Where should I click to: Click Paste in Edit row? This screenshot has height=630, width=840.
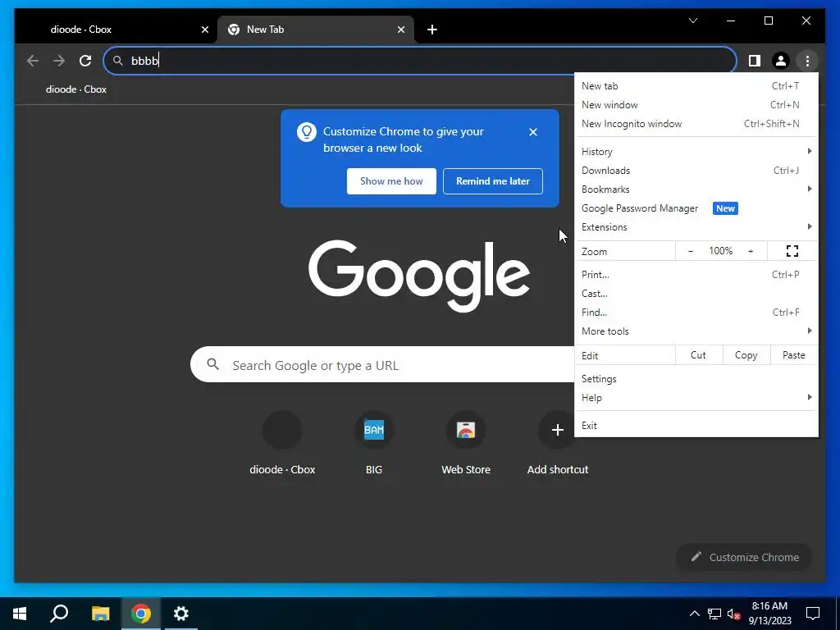(794, 355)
